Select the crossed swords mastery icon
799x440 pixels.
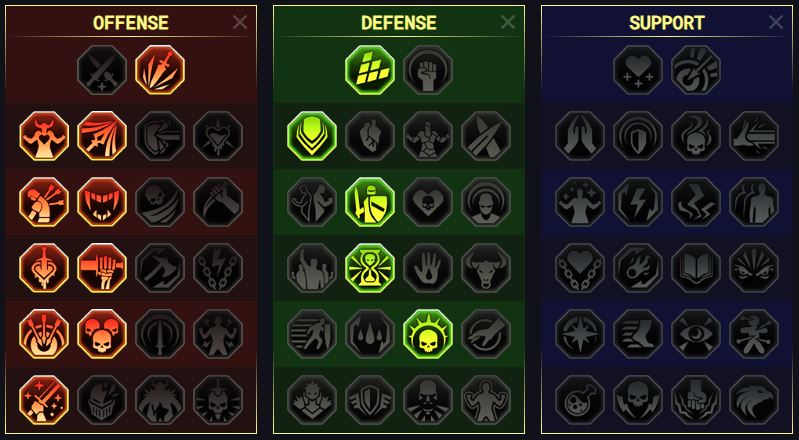102,70
